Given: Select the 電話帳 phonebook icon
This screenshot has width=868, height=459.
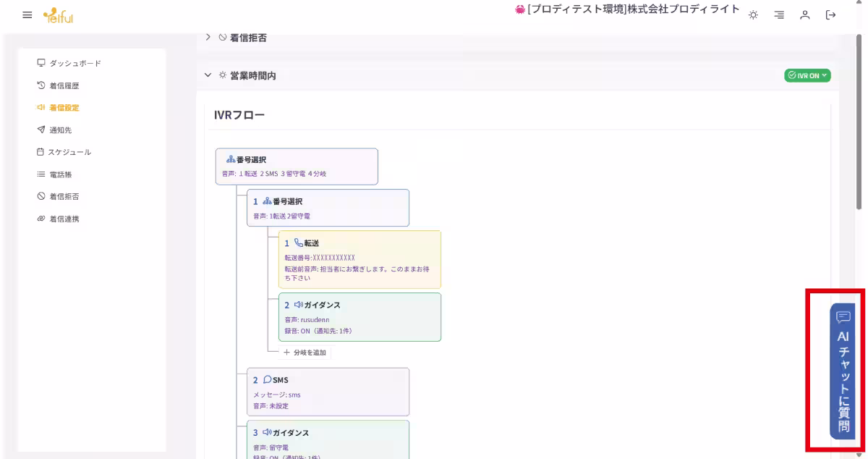Looking at the screenshot, I should click(41, 174).
